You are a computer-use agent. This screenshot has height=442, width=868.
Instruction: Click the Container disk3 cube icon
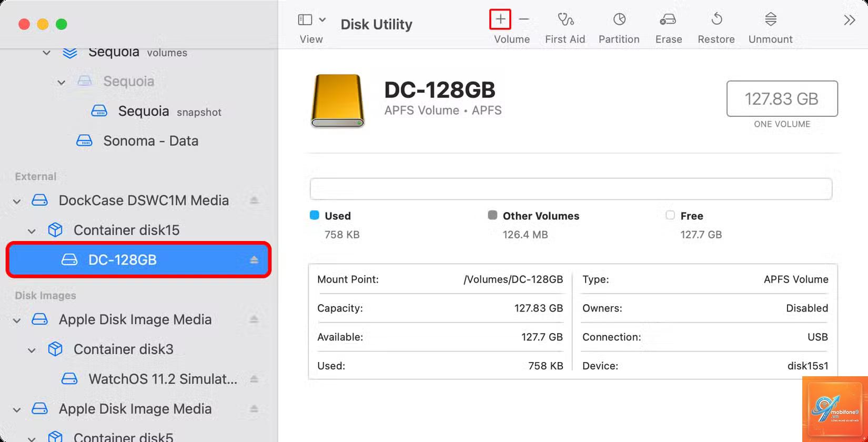pos(55,349)
